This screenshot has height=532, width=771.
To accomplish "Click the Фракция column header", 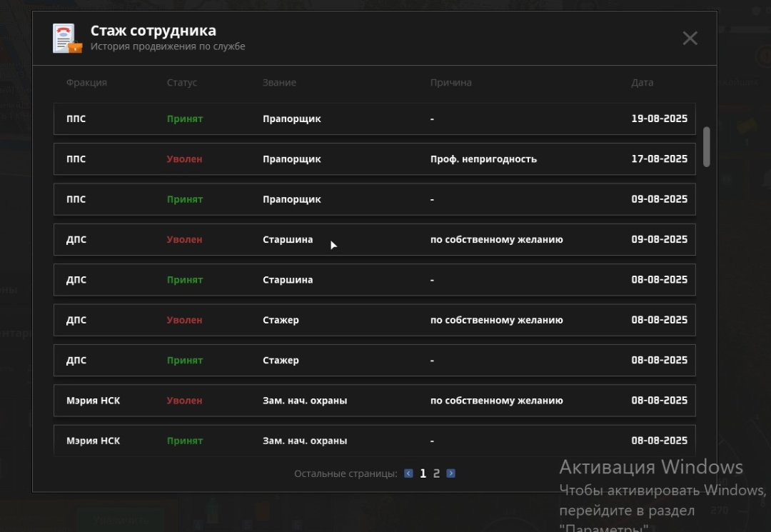I will click(x=86, y=83).
